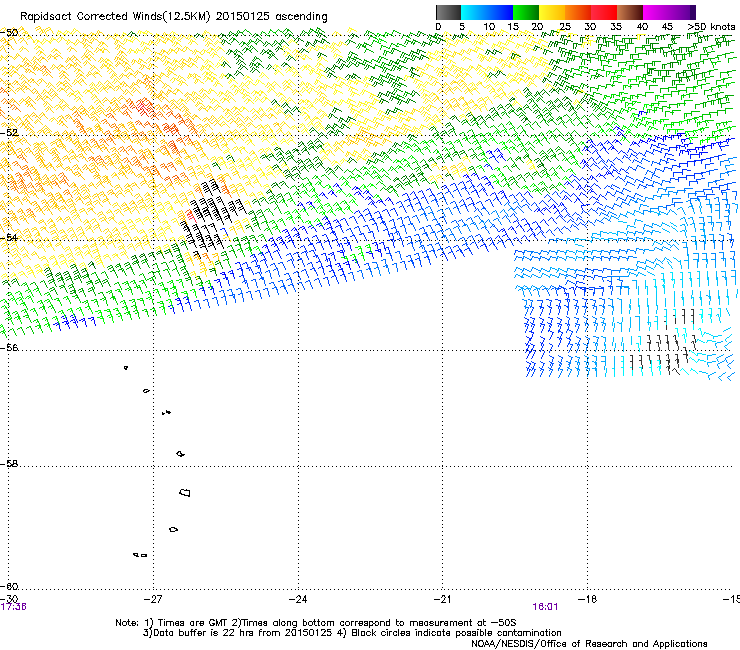This screenshot has height=650, width=740.
Task: Click the magenta 40-45 knots legend swatch
Action: (656, 12)
